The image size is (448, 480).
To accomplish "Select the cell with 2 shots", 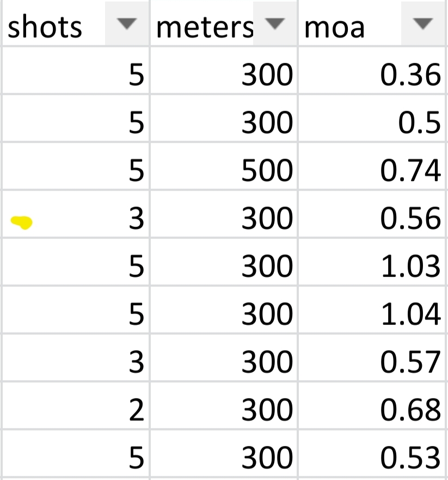I will coord(76,405).
